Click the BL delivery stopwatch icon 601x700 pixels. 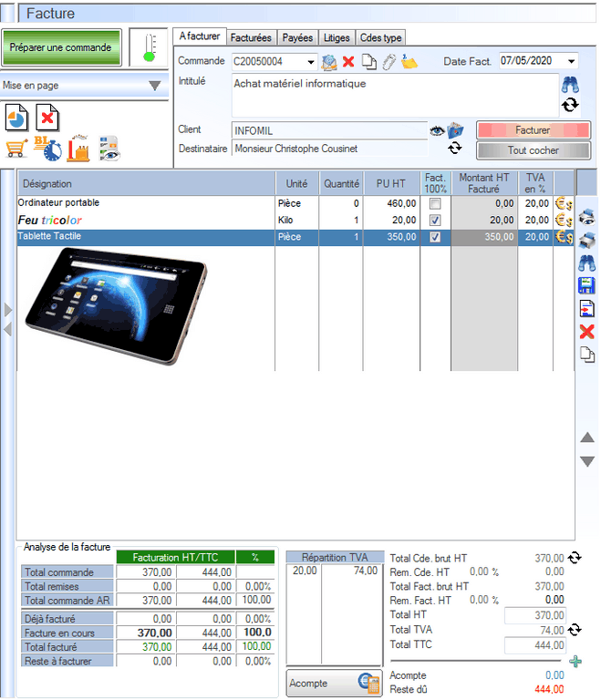[x=47, y=149]
